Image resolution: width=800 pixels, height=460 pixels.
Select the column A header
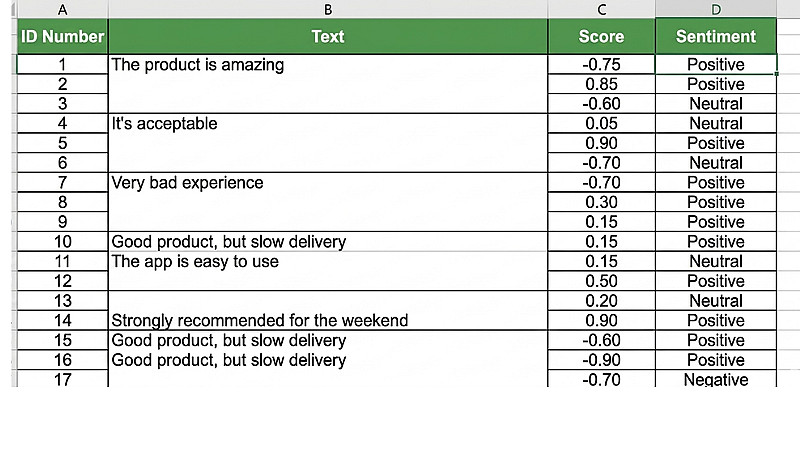(62, 9)
